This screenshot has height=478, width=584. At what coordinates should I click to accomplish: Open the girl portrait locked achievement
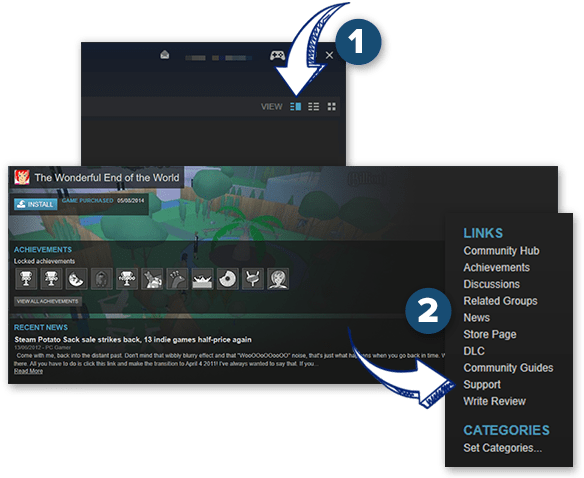tap(278, 278)
